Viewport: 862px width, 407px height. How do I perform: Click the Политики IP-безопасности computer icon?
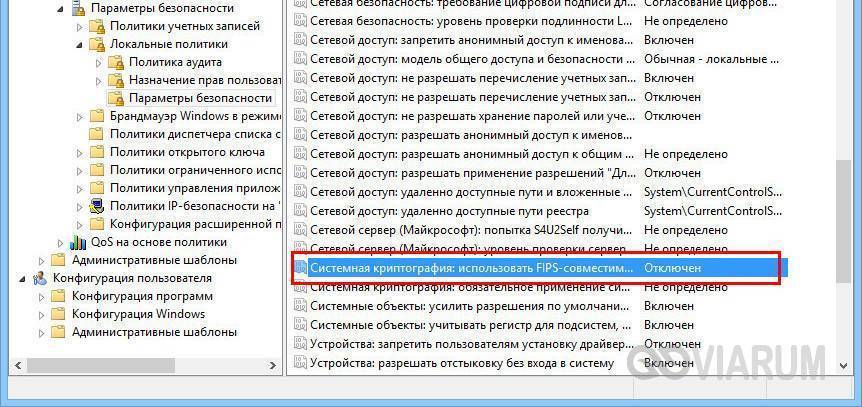97,206
